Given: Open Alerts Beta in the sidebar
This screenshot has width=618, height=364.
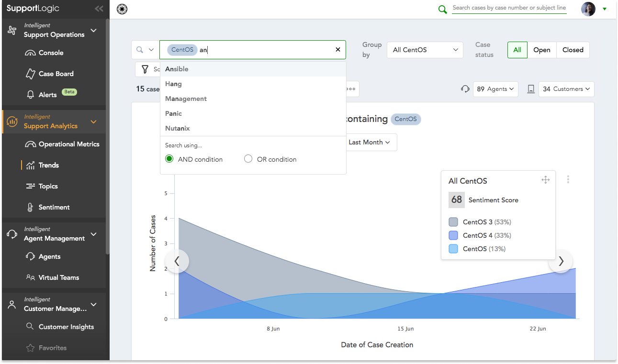Looking at the screenshot, I should tap(51, 95).
